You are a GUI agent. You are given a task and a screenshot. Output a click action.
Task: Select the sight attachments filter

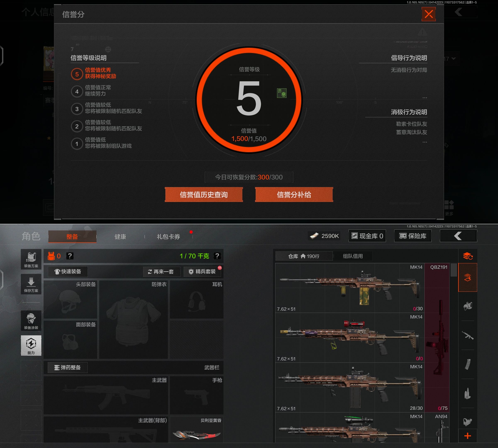coord(467,422)
